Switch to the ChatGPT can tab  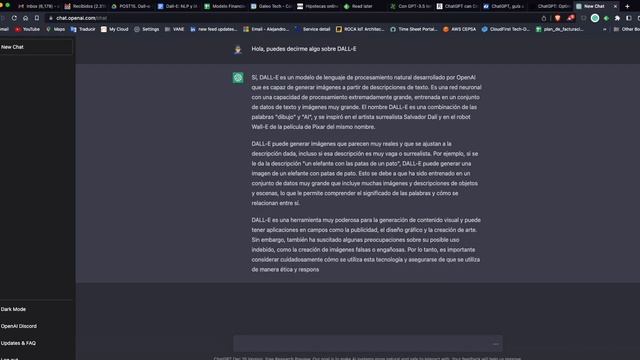click(x=456, y=6)
